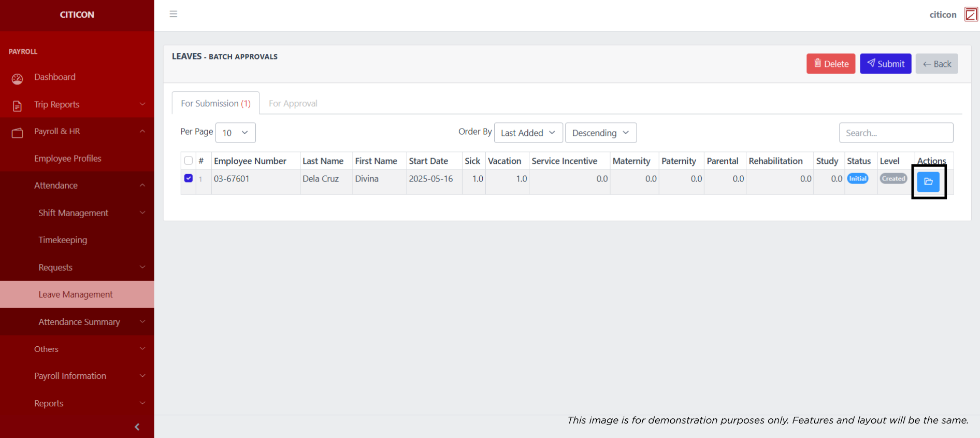
Task: Expand the Shift Management submenu
Action: (73, 213)
